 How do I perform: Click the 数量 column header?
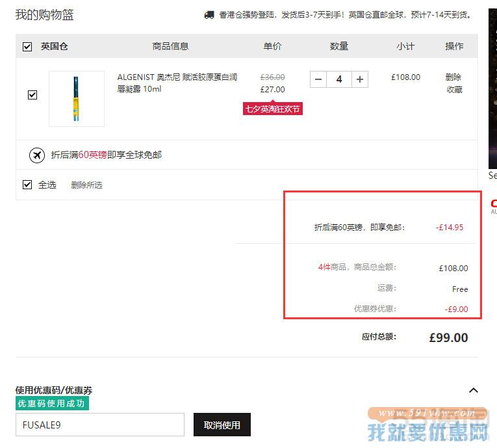click(339, 46)
